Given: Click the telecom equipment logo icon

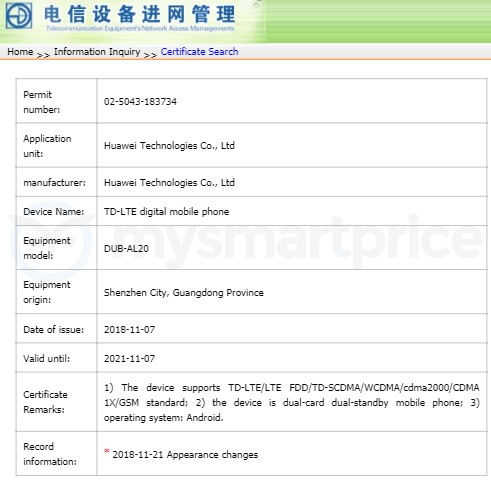Looking at the screenshot, I should [x=19, y=16].
